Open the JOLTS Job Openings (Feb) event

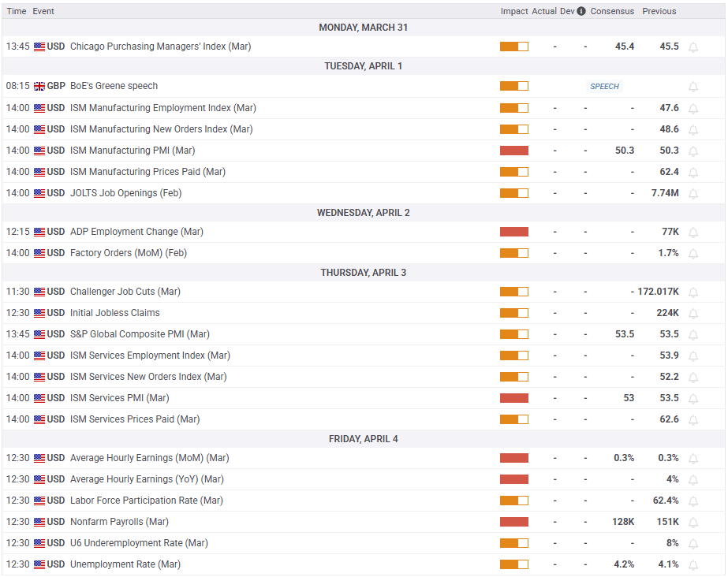click(126, 193)
